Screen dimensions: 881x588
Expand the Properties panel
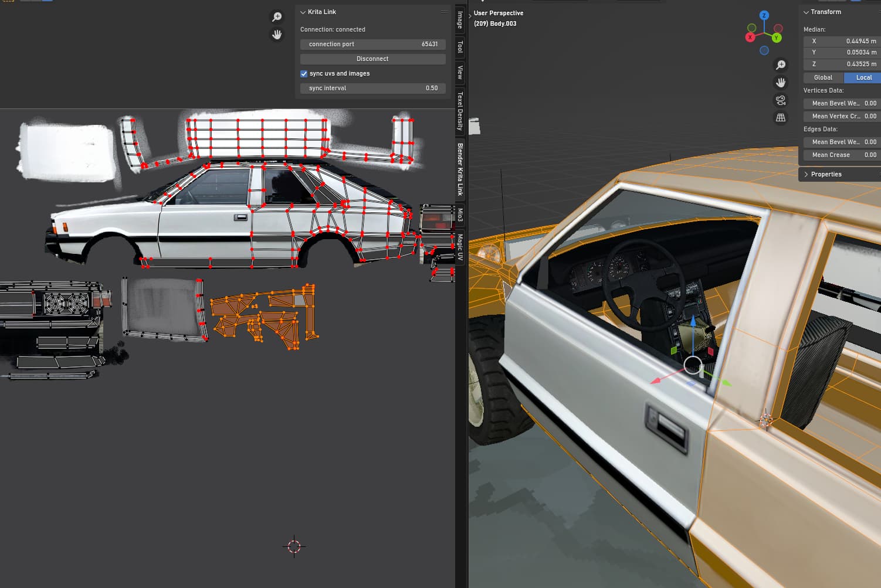pos(807,174)
